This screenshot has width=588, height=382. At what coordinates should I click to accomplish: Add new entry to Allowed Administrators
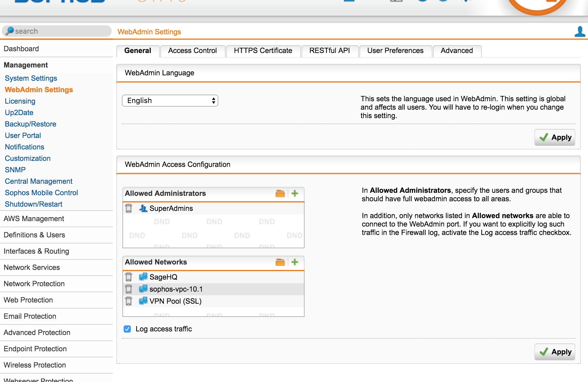295,193
